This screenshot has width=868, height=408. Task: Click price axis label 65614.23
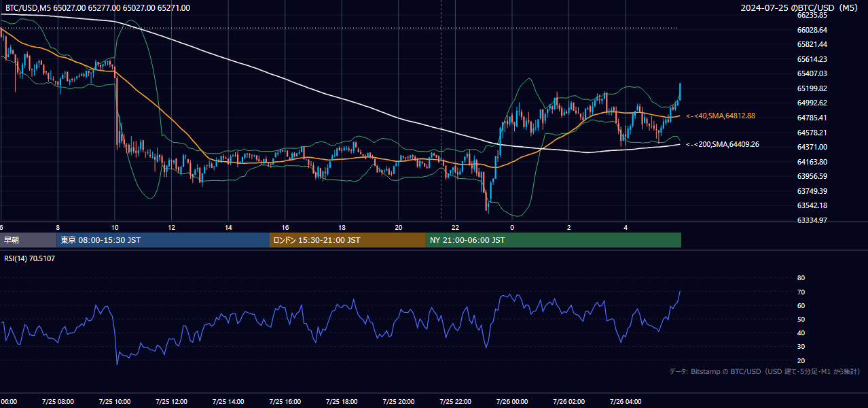click(x=812, y=59)
